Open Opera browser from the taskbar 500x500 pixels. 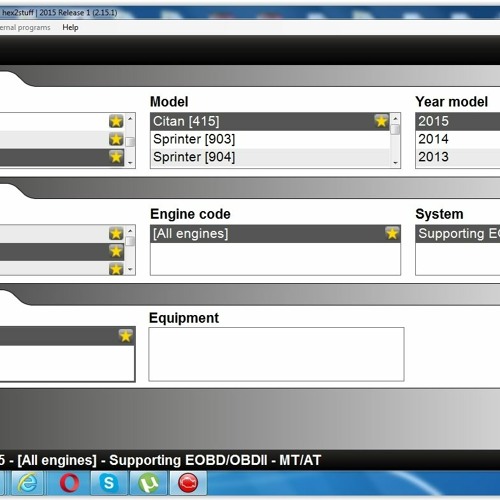click(x=69, y=483)
